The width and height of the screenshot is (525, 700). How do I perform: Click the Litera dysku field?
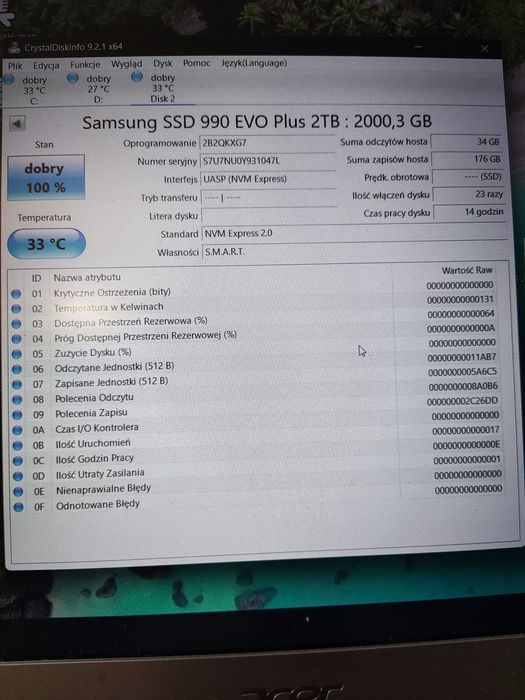(269, 216)
